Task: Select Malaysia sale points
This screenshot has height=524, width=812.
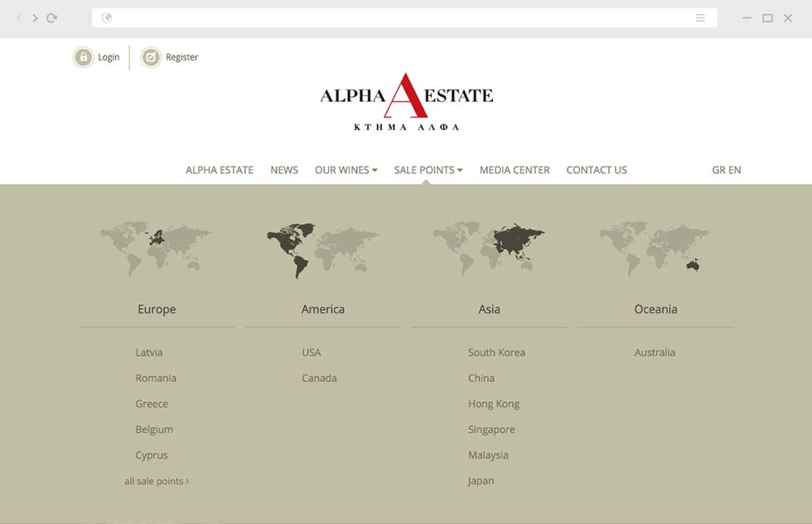Action: [488, 455]
